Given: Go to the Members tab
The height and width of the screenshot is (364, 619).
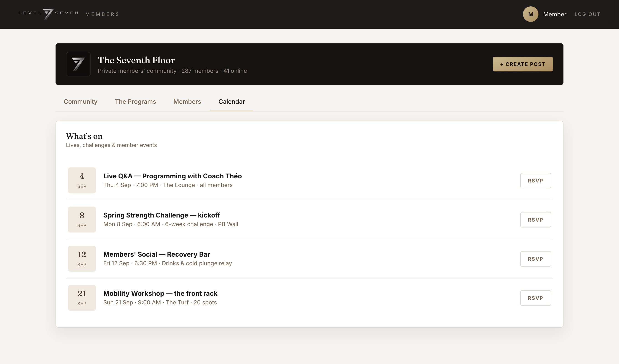Looking at the screenshot, I should [x=187, y=102].
